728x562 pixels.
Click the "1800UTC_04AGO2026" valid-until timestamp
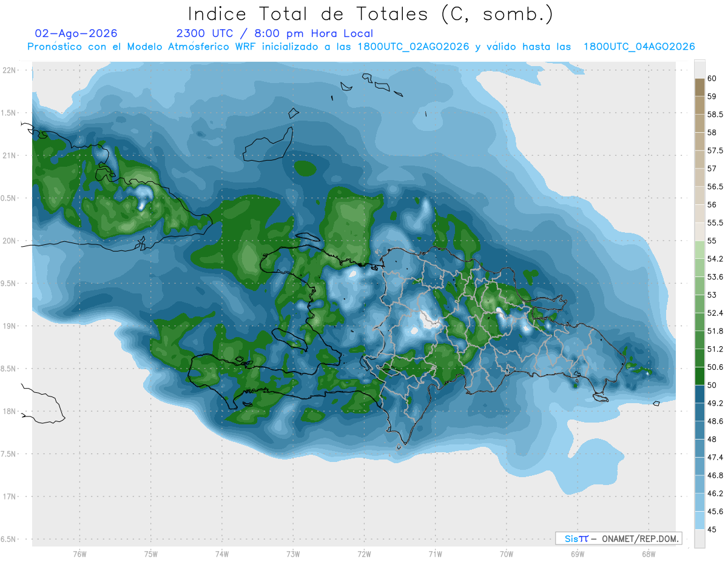click(x=639, y=47)
